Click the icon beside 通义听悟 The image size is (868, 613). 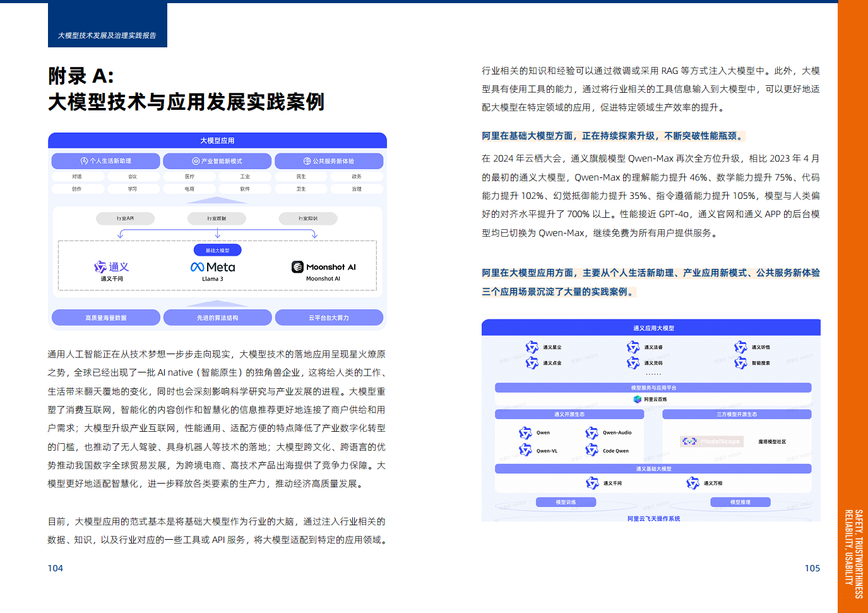pyautogui.click(x=740, y=347)
